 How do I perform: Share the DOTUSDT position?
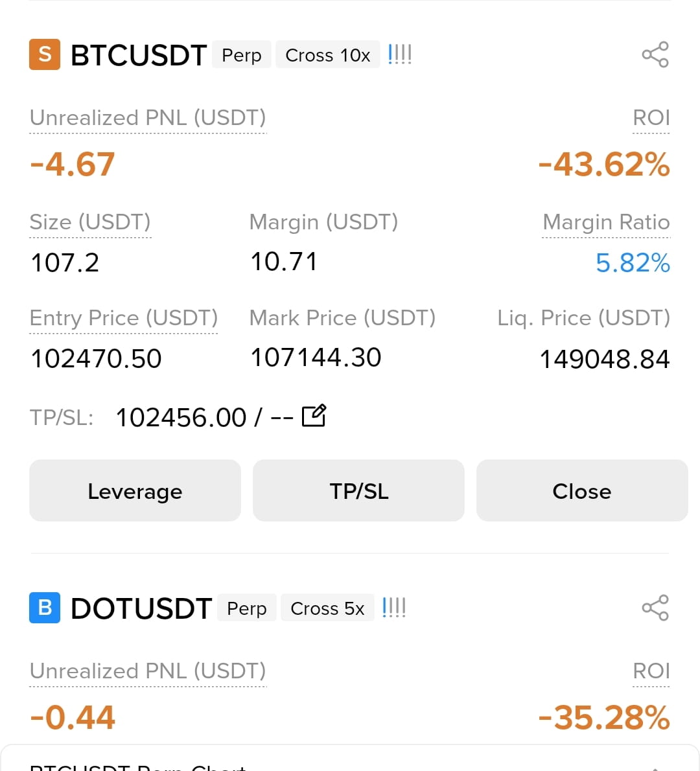coord(655,608)
